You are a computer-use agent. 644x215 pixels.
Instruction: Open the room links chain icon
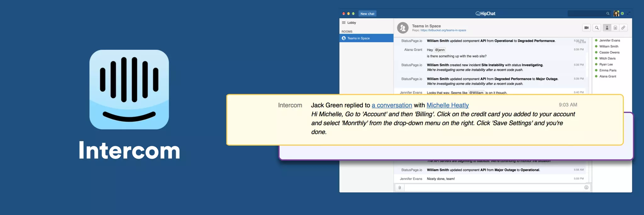[623, 28]
